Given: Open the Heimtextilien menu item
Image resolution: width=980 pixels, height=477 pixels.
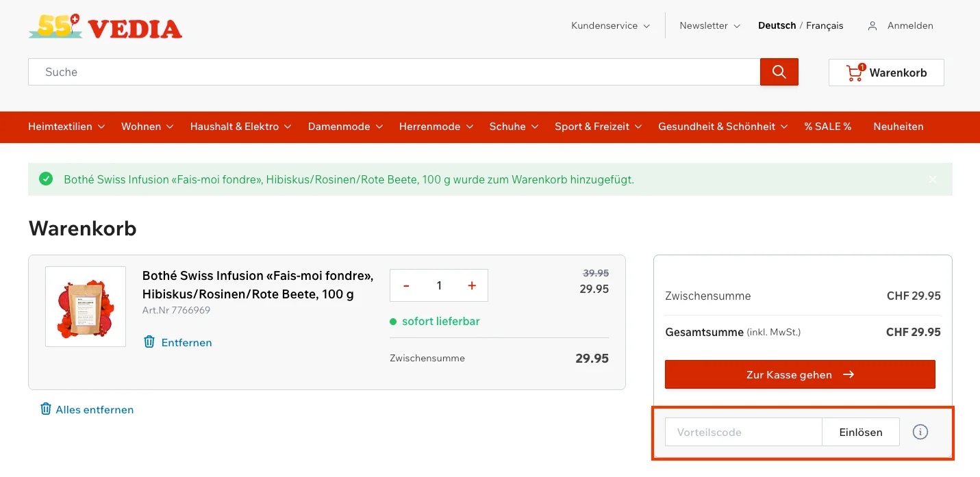Looking at the screenshot, I should click(x=65, y=127).
